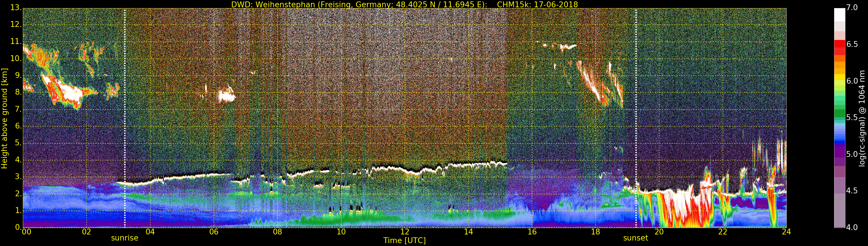Viewport: 868px width, 246px height.
Task: Click the 5.5 tick label on the colorbar
Action: [852, 118]
